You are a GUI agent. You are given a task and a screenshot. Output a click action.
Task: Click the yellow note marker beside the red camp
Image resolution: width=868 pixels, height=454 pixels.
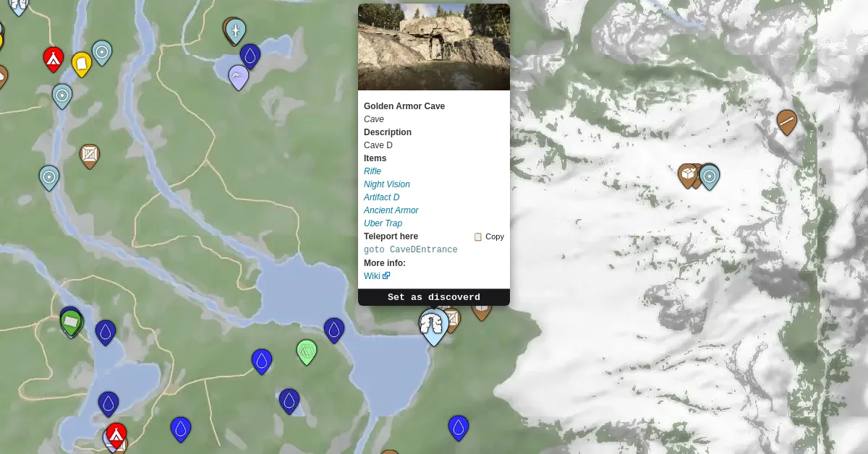82,62
